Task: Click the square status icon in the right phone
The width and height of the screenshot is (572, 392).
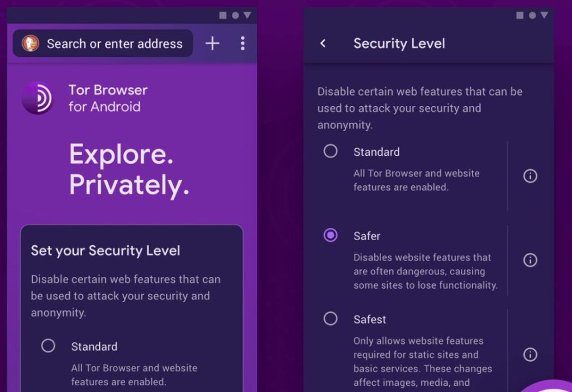Action: tap(520, 15)
